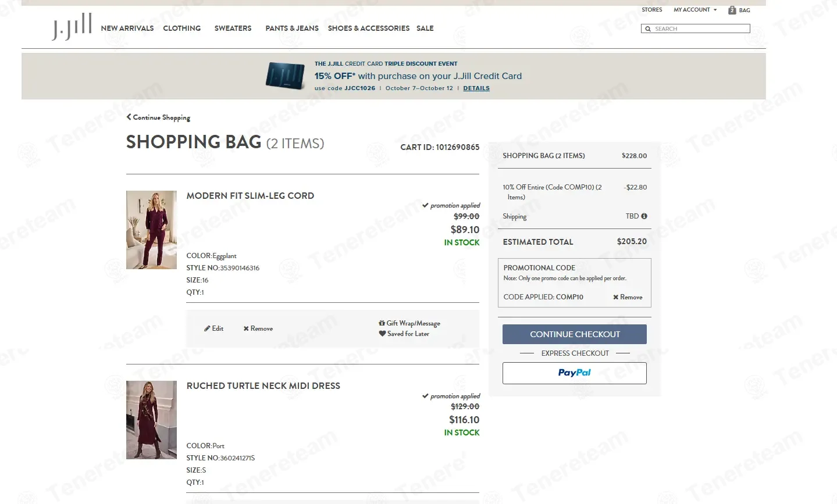The image size is (837, 504).
Task: Save the cord pants for later
Action: pos(404,334)
